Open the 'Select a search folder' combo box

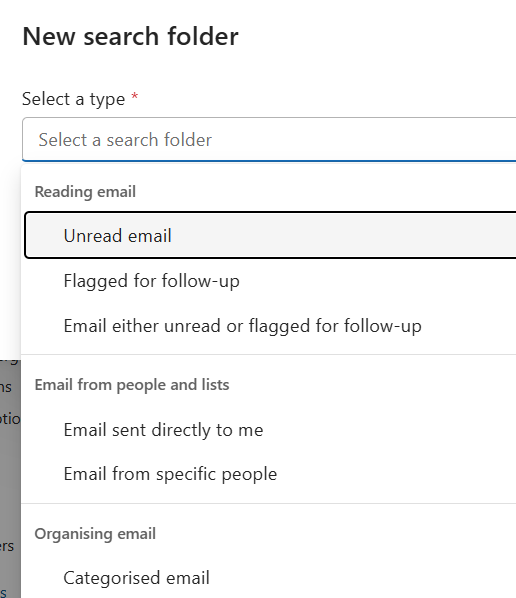tap(269, 140)
